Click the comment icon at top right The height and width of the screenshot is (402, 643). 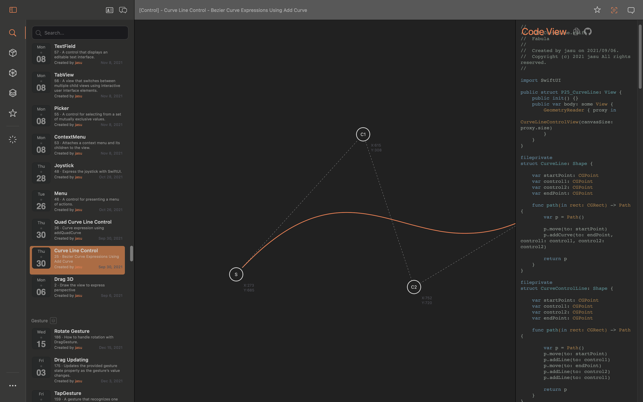pyautogui.click(x=631, y=10)
